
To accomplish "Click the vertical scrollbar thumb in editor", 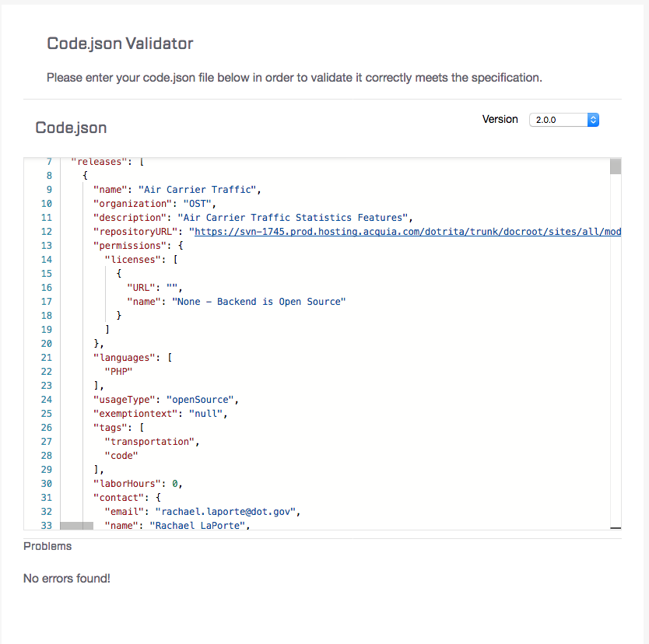I will tap(616, 166).
